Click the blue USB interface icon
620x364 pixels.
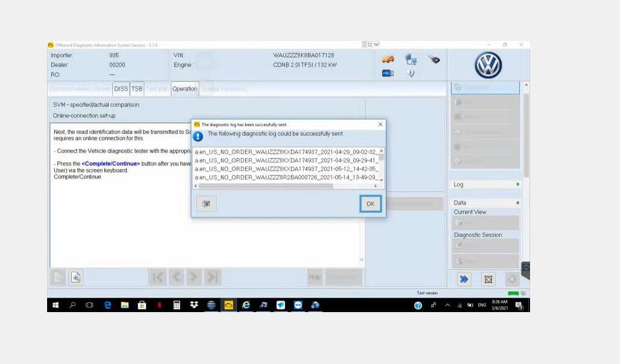coord(388,73)
